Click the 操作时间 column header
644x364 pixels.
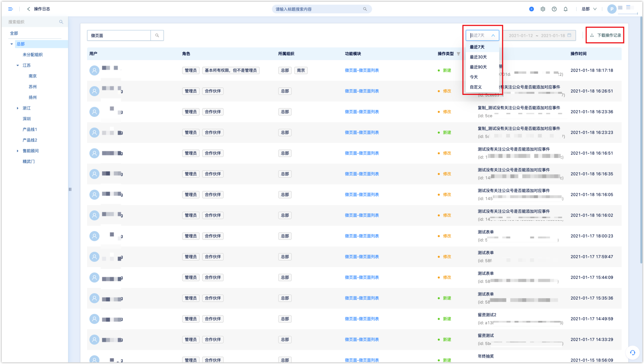[x=578, y=54]
